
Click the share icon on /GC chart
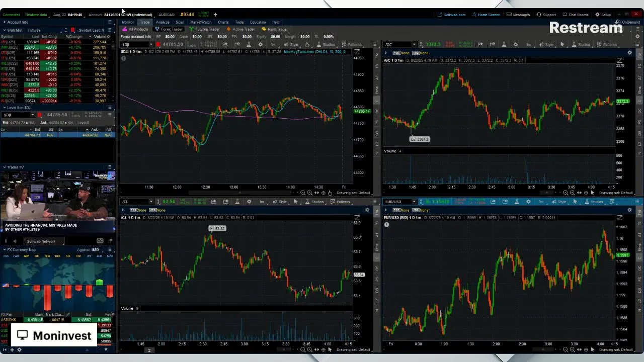point(480,45)
